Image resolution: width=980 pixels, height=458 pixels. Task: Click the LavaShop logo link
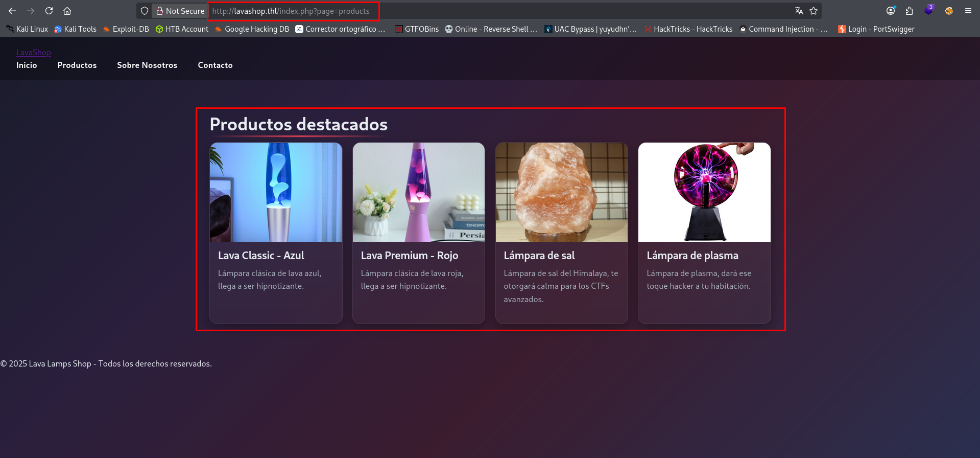click(x=34, y=52)
